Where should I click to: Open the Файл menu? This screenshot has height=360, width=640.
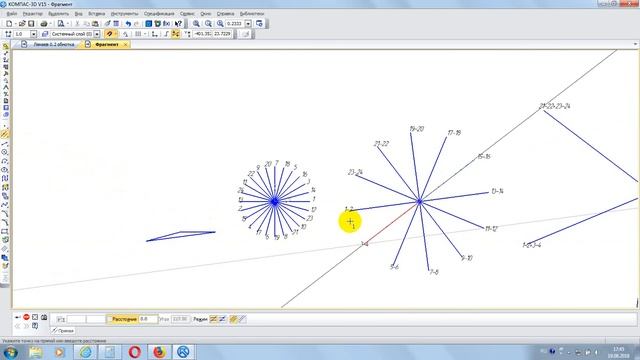[12, 13]
